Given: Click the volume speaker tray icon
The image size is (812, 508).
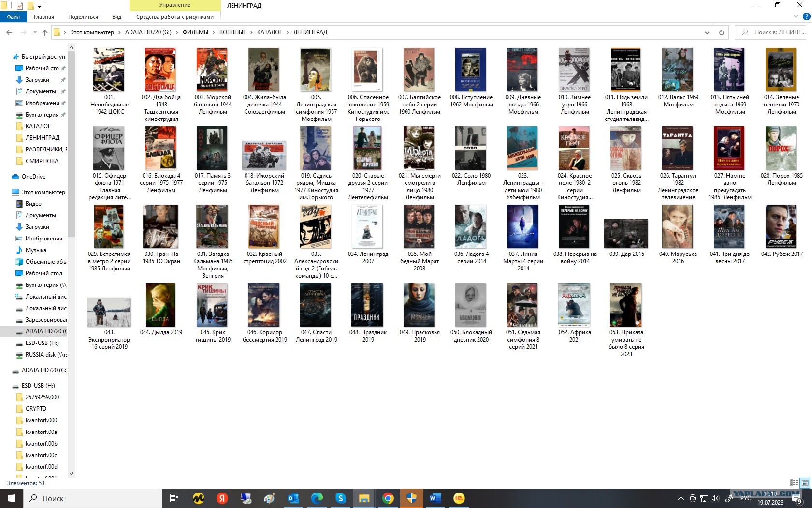Looking at the screenshot, I should (715, 498).
